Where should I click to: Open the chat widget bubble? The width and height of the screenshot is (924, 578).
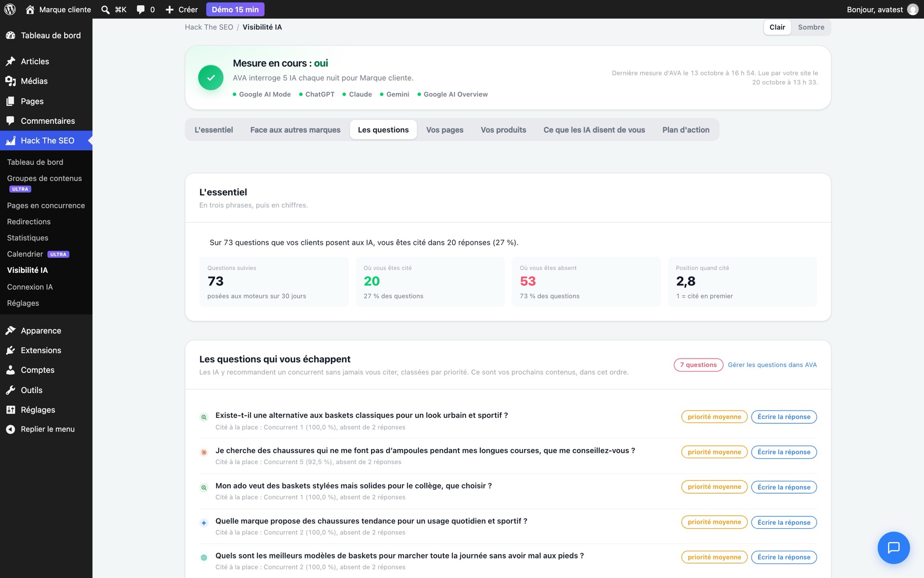893,548
